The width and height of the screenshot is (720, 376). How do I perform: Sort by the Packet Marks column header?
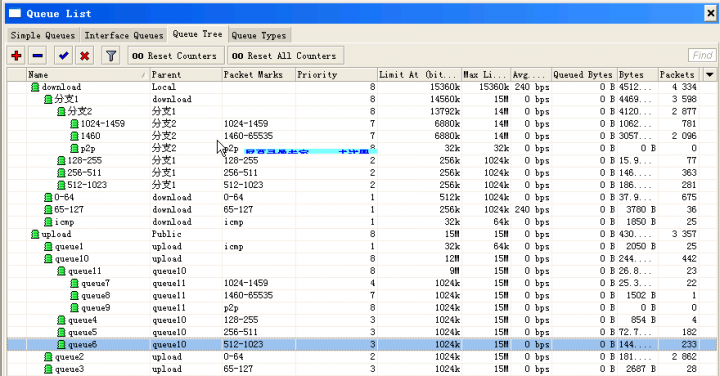coord(259,74)
